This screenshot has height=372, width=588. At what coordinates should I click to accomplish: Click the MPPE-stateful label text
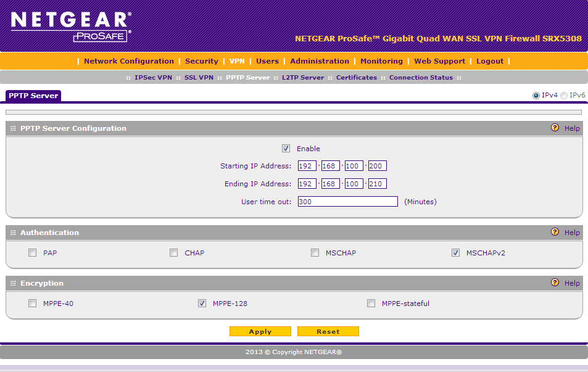pos(405,304)
